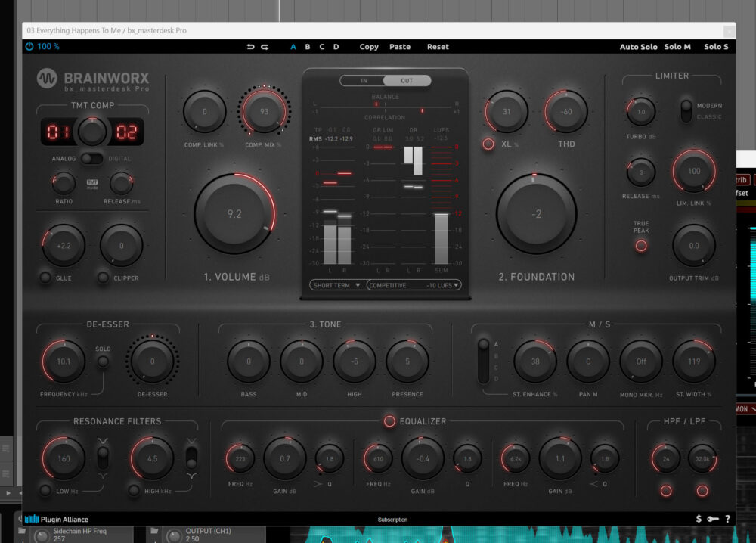The height and width of the screenshot is (543, 756).
Task: Flip the Analog/Digital switch
Action: tap(91, 159)
